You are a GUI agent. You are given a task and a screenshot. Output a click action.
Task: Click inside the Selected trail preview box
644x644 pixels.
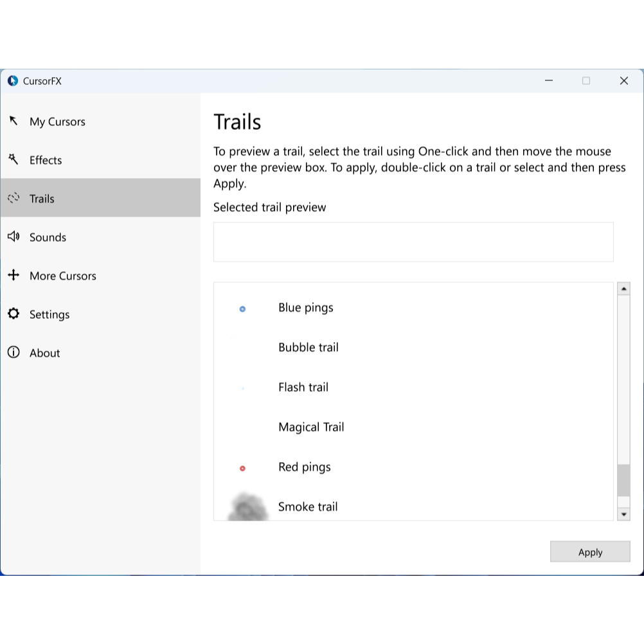413,242
